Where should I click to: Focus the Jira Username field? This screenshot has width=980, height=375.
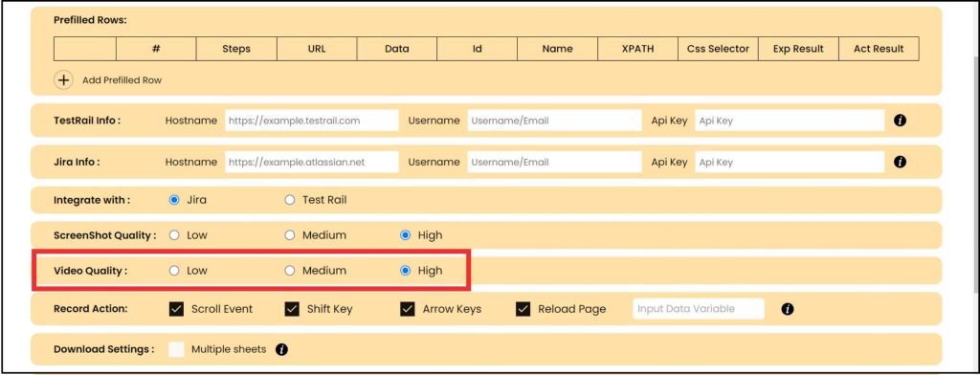point(554,162)
